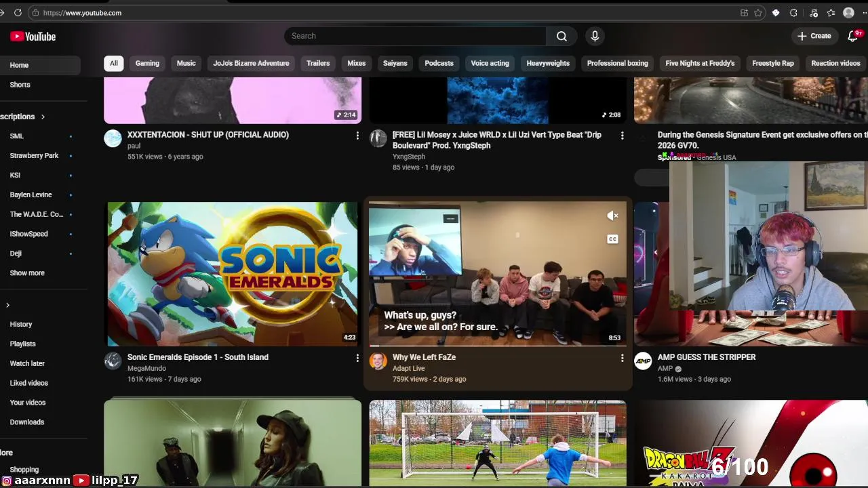The image size is (868, 488).
Task: Open Adapt Live channel avatar
Action: pos(378,361)
